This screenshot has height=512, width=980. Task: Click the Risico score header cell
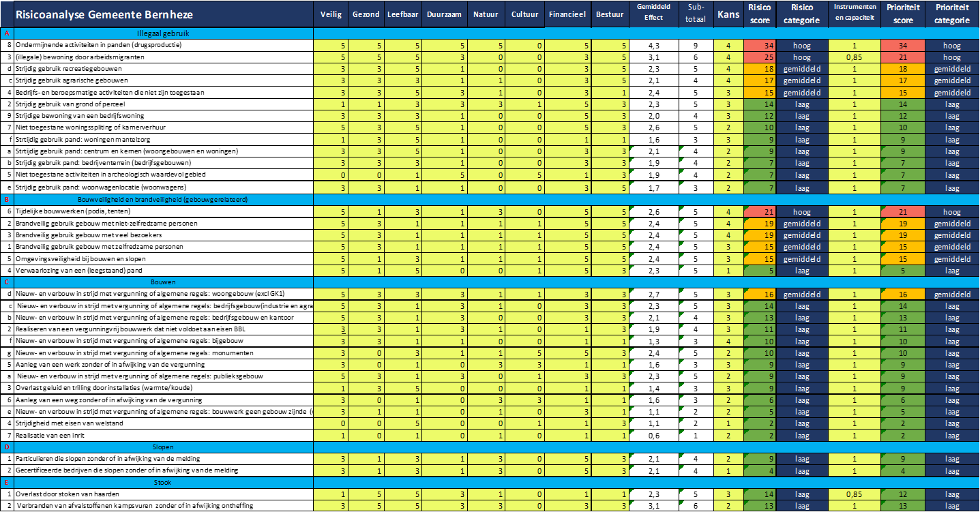click(x=759, y=14)
